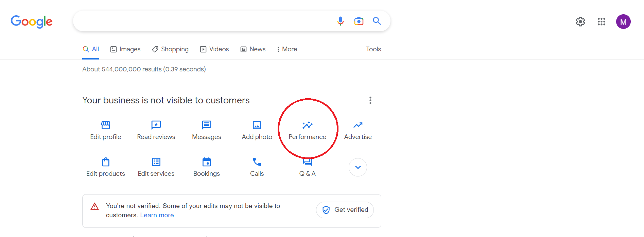Search by voice microphone icon

pyautogui.click(x=340, y=21)
